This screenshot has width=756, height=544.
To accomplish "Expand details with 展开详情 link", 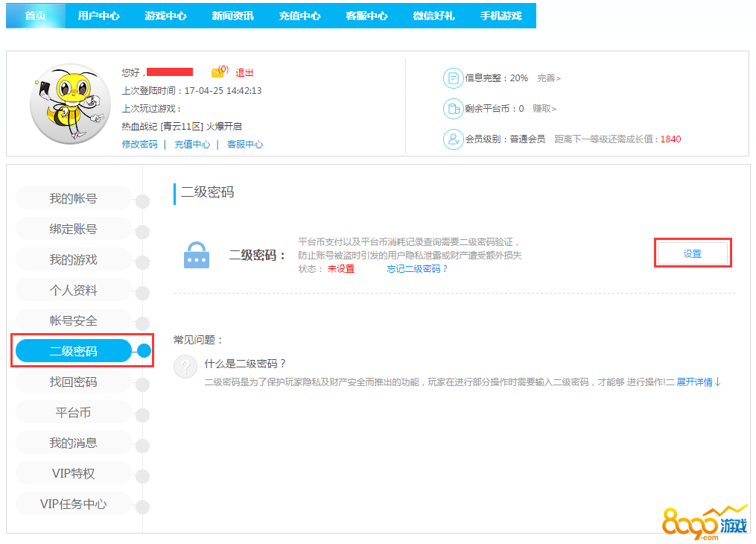I will [x=699, y=382].
